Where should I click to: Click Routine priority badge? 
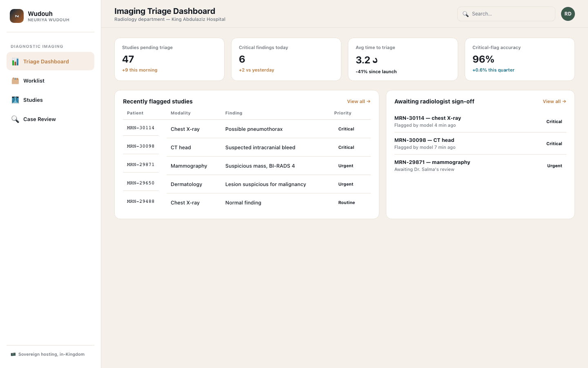coord(347,203)
